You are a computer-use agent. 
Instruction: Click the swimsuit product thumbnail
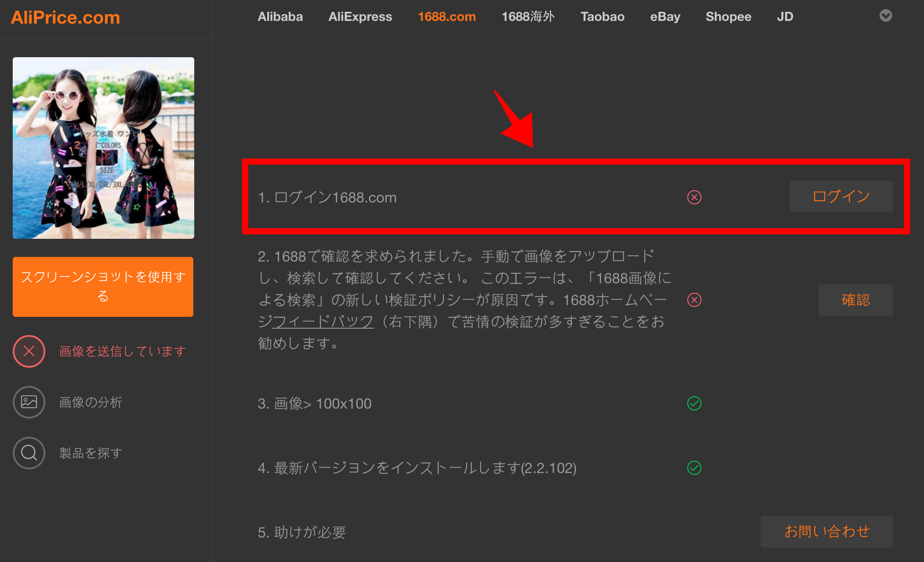(103, 148)
